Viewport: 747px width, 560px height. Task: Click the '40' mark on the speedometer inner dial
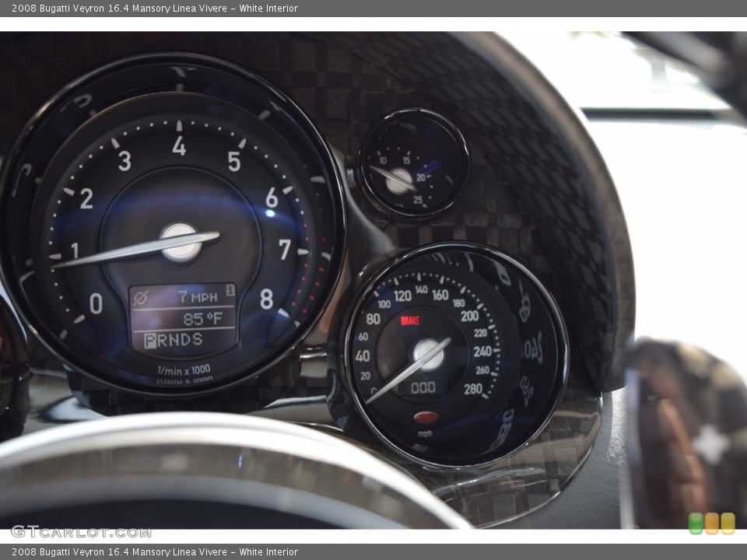tap(363, 355)
